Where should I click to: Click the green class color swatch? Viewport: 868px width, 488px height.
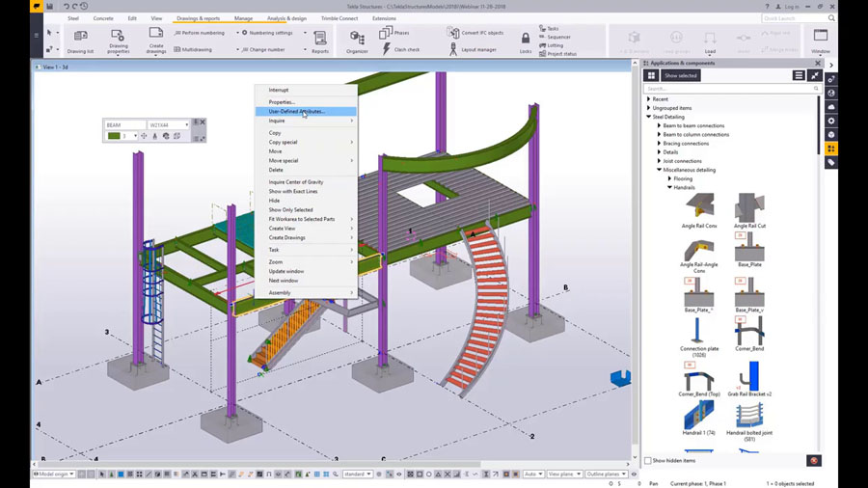pos(114,136)
